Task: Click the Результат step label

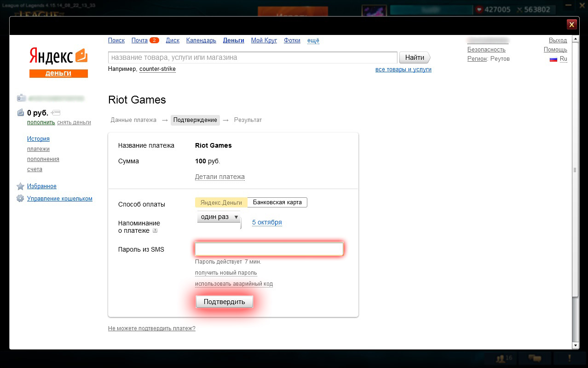Action: pos(248,120)
